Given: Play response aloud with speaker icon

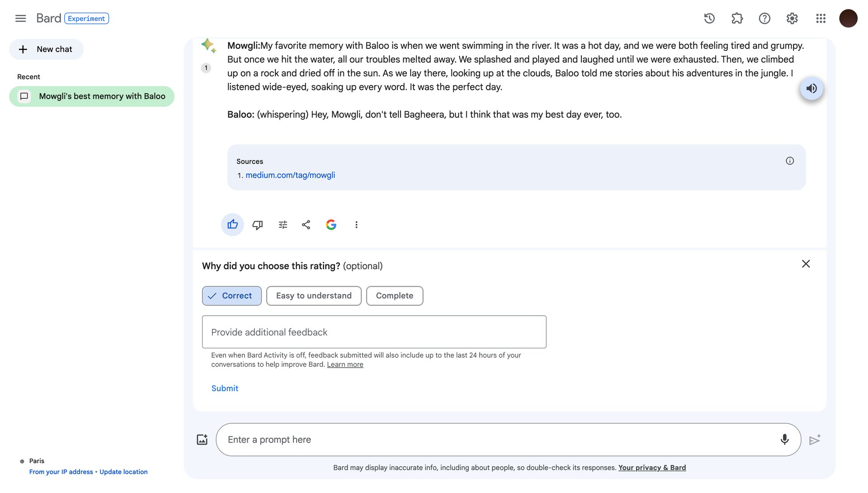Looking at the screenshot, I should pyautogui.click(x=811, y=89).
